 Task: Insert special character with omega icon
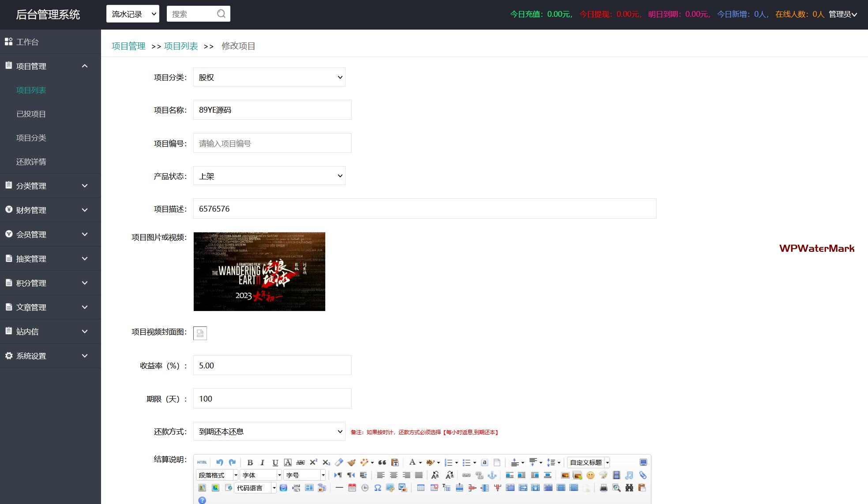pyautogui.click(x=378, y=488)
